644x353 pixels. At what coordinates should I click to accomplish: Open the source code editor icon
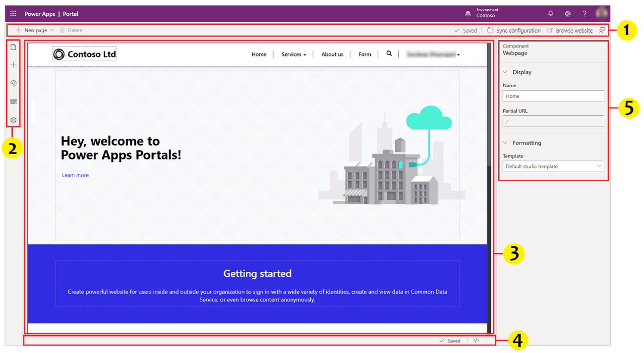[476, 341]
